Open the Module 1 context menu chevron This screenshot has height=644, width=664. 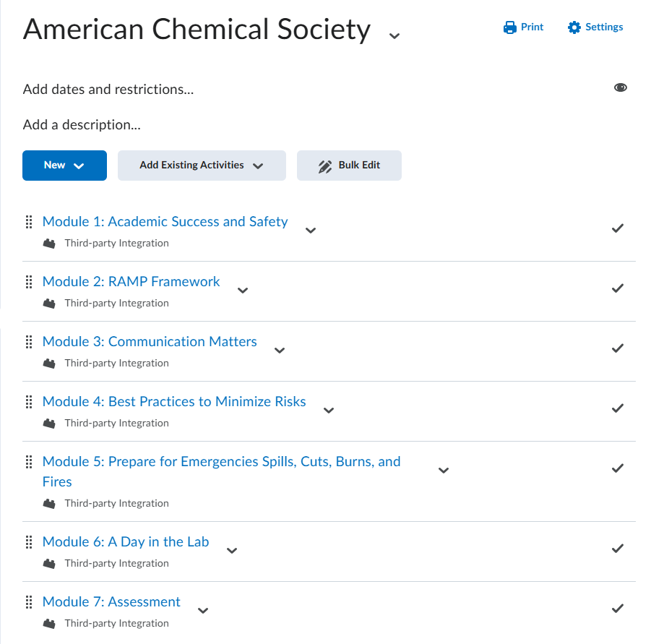[311, 231]
